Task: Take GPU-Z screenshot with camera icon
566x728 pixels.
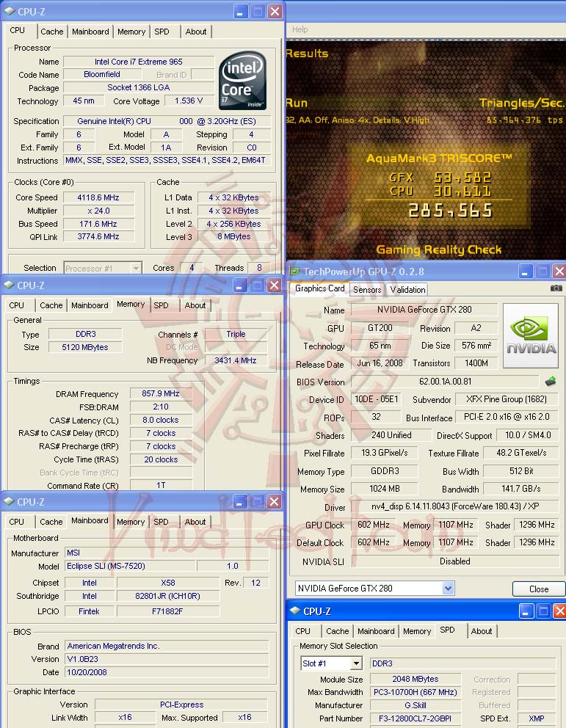Action: click(556, 288)
